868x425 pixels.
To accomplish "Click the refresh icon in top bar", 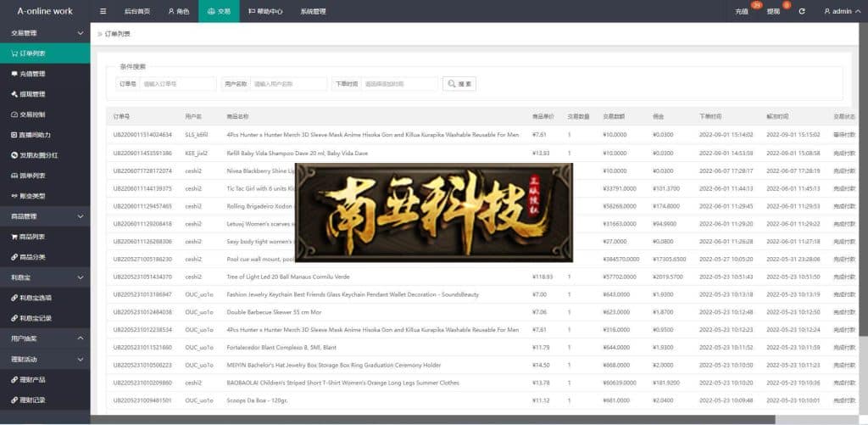I will coord(802,11).
